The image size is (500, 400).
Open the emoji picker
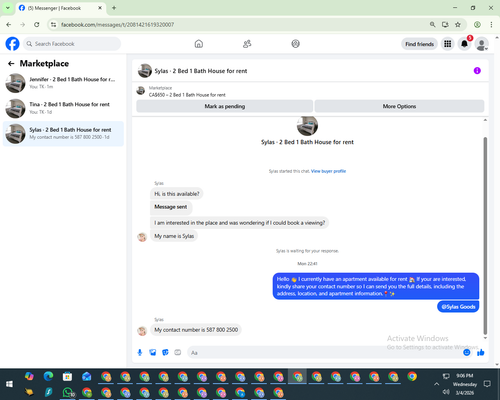coord(467,352)
